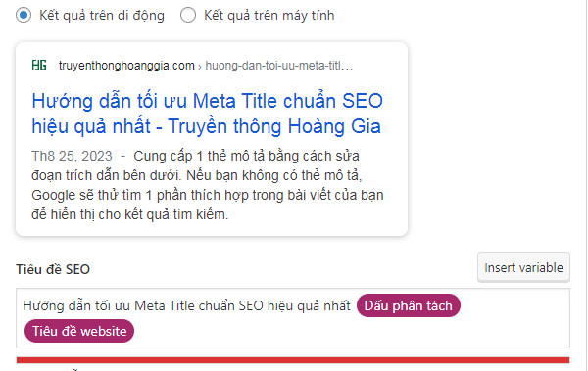Screen dimensions: 588x371
Task: Click the title text inside the SEO title field
Action: 186,305
